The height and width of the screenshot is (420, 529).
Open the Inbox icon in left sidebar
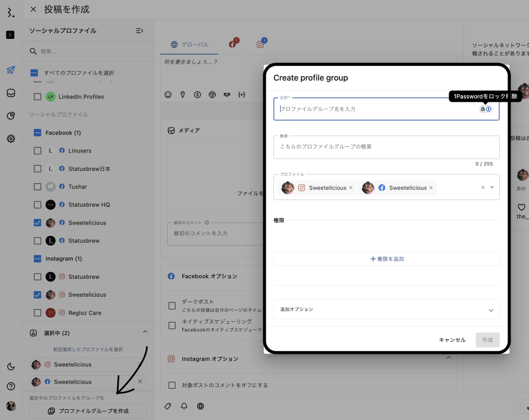click(11, 93)
